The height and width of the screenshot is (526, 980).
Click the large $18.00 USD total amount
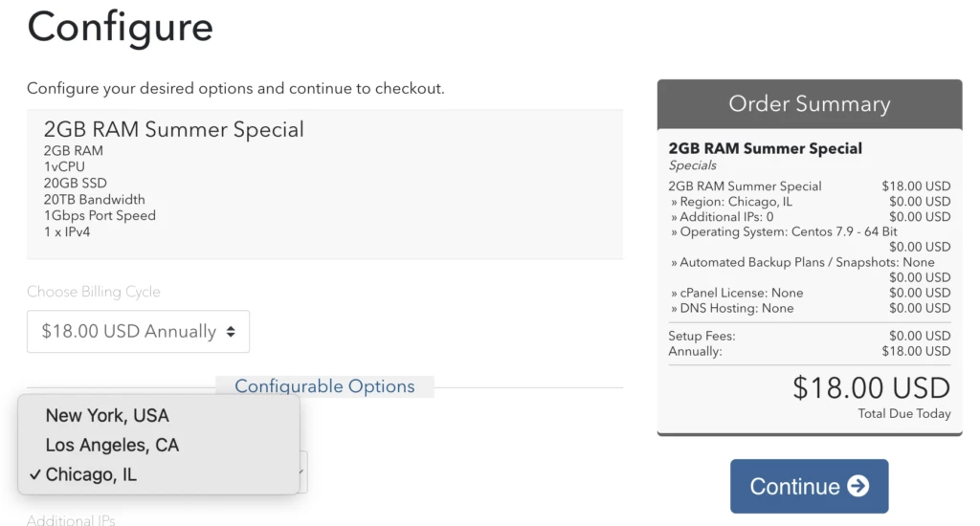click(x=871, y=387)
